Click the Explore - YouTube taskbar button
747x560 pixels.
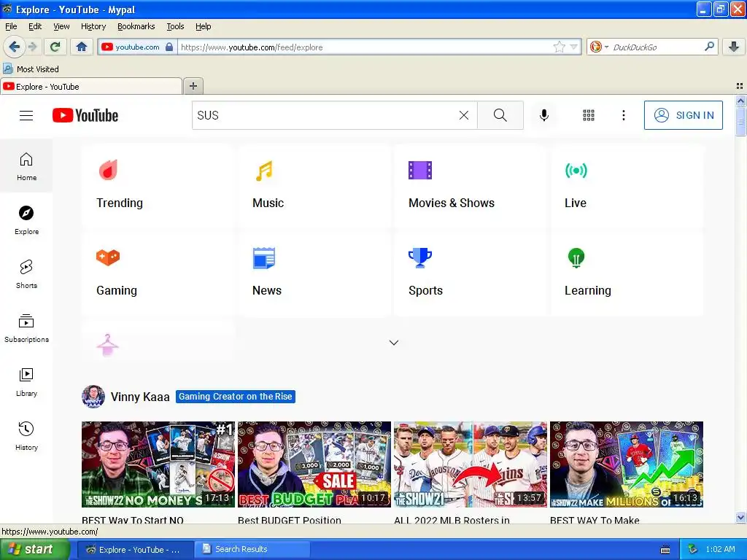click(x=135, y=549)
